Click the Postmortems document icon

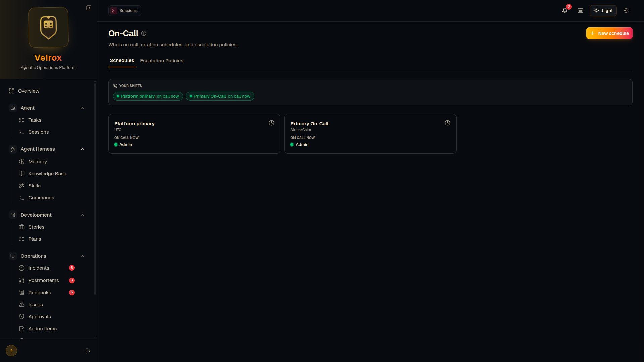(x=22, y=280)
